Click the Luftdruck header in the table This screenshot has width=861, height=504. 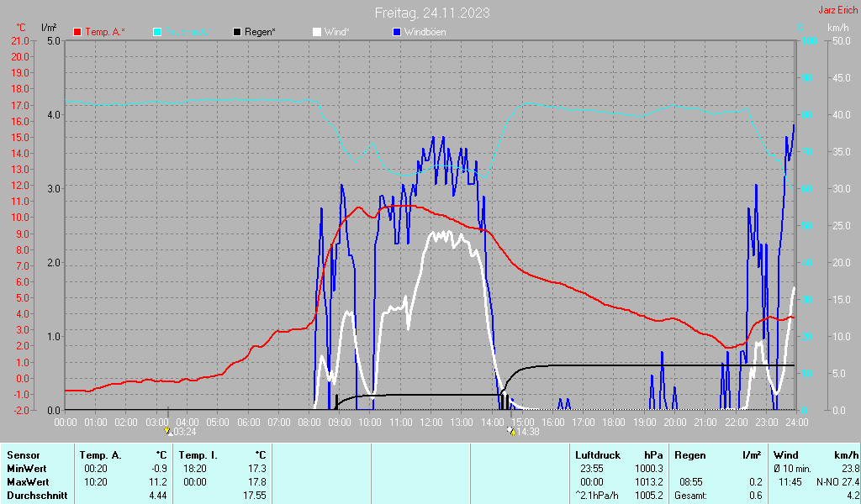[598, 455]
